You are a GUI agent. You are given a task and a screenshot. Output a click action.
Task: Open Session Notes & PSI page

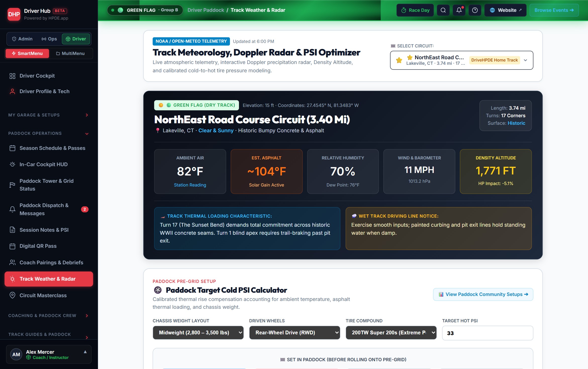(x=49, y=230)
